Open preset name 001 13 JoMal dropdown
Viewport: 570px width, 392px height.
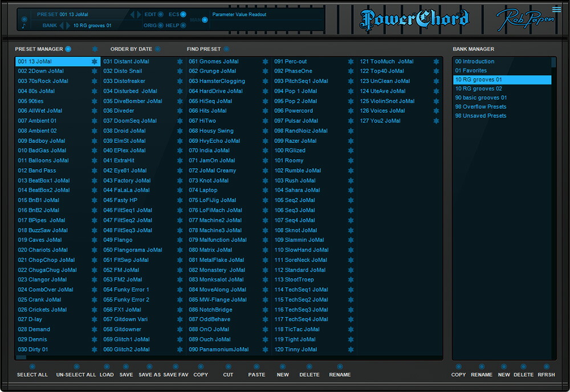pos(74,15)
